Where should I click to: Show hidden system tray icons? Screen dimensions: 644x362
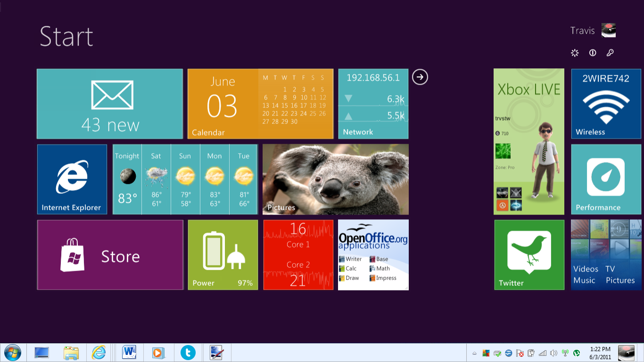(x=474, y=353)
